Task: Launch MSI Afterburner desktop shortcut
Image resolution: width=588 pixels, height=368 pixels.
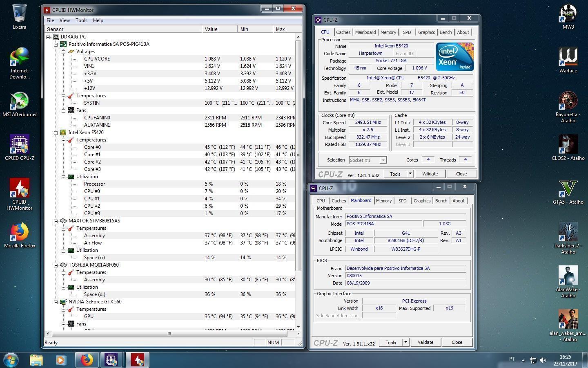Action: click(x=19, y=104)
